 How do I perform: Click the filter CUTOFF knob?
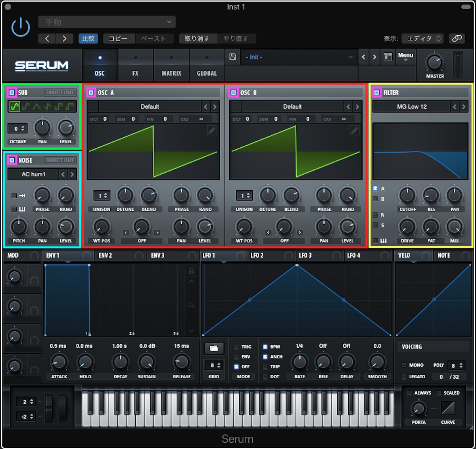[407, 195]
